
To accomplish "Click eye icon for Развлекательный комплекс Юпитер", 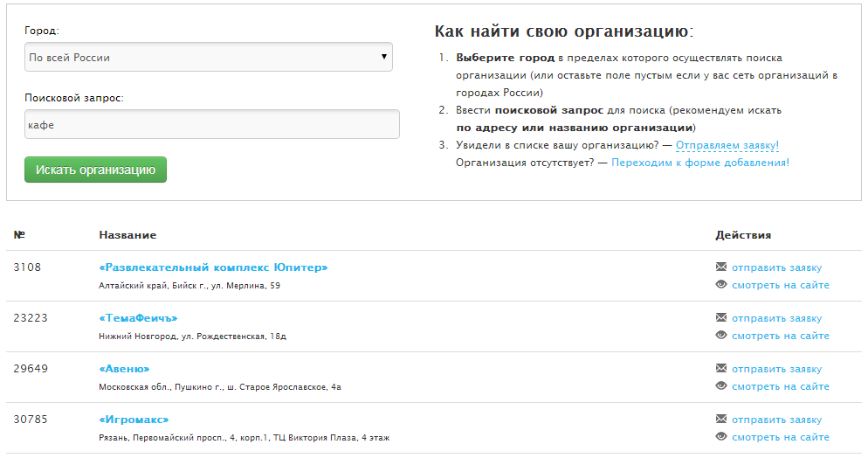I will tap(720, 285).
